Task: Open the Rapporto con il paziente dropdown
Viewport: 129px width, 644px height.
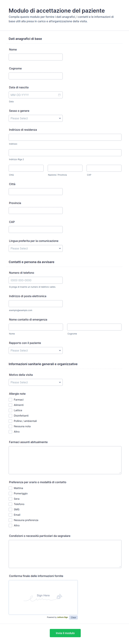Action: point(36,350)
